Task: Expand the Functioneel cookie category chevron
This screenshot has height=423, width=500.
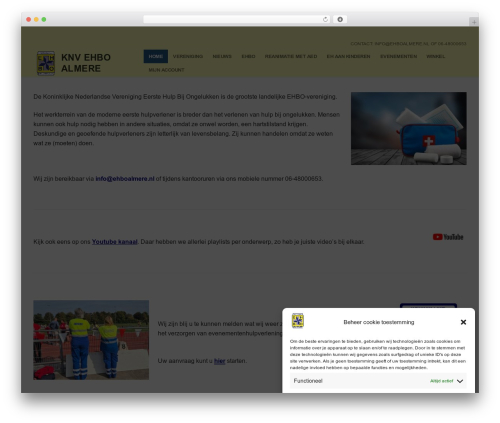Action: tap(460, 381)
